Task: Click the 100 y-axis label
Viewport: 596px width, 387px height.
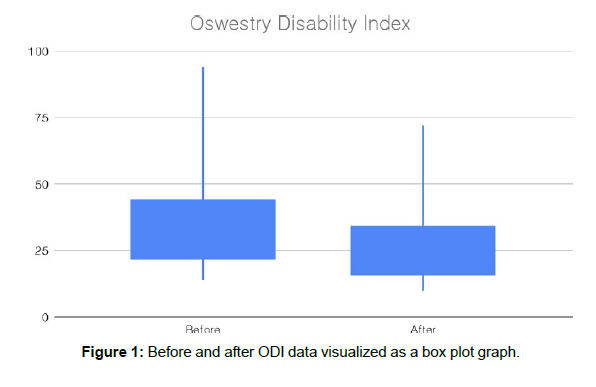Action: 38,51
